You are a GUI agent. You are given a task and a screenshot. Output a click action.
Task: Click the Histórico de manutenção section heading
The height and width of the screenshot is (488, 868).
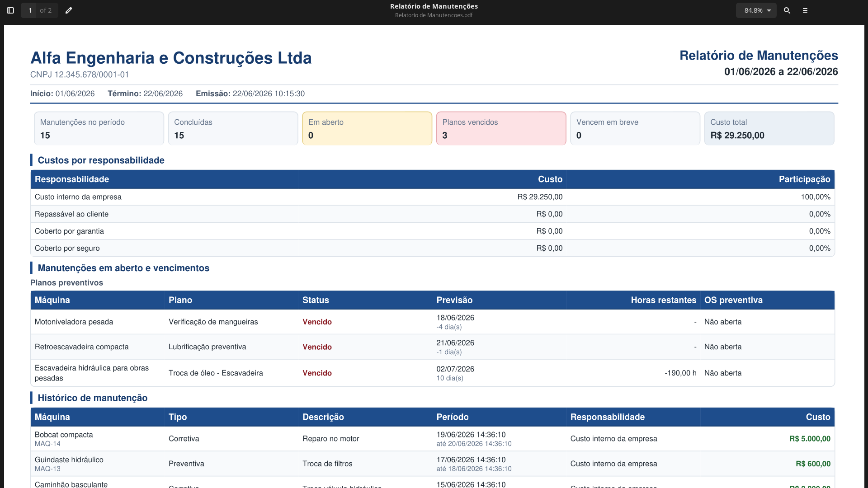pyautogui.click(x=93, y=398)
